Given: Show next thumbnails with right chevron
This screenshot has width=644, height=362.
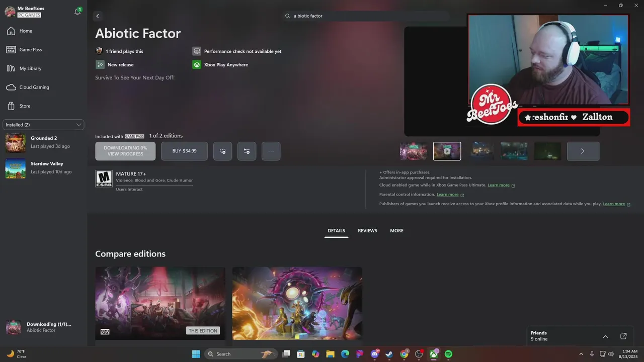Looking at the screenshot, I should [x=583, y=151].
